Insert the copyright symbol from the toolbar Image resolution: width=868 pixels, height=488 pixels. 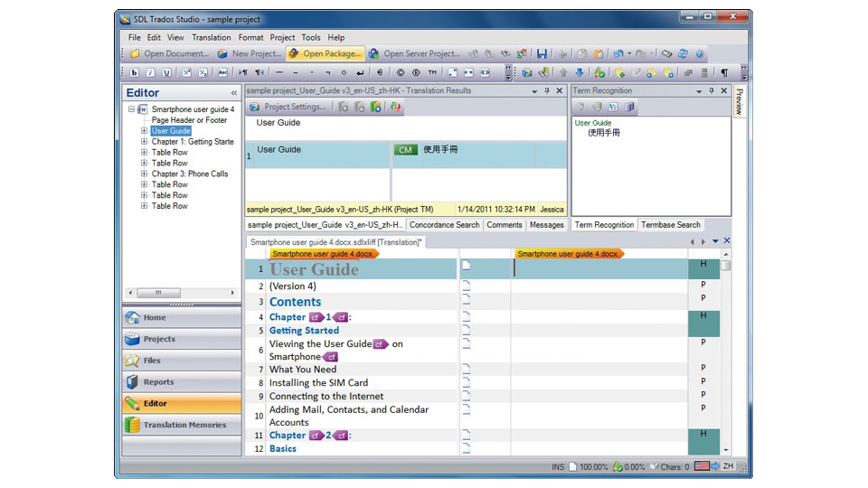(401, 72)
